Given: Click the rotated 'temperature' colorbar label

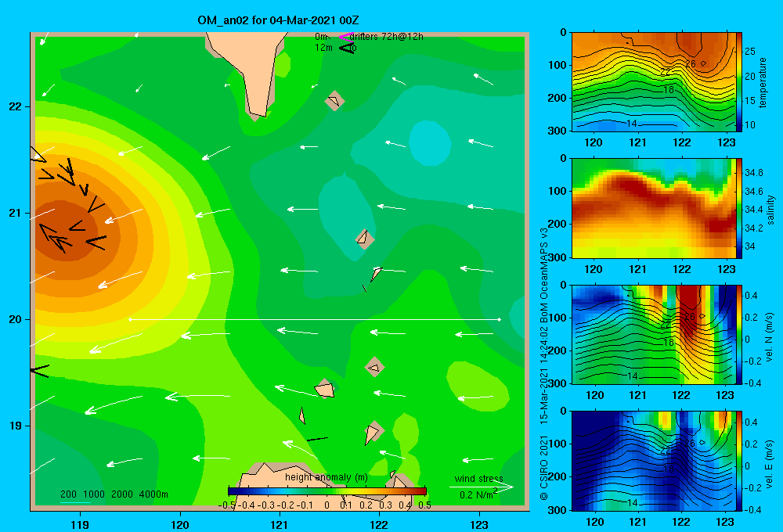Looking at the screenshot, I should [x=763, y=82].
